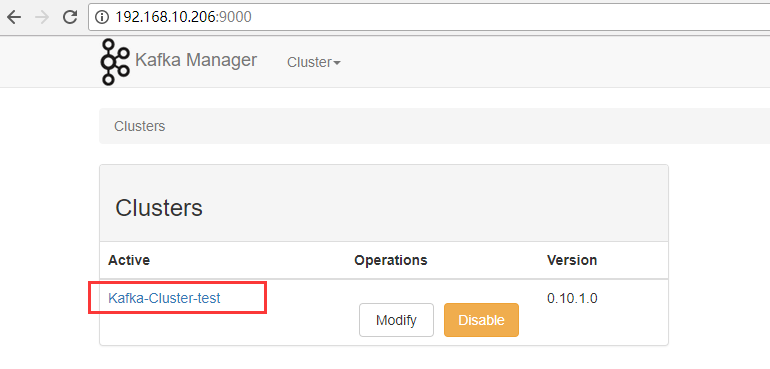The image size is (770, 369).
Task: Open the Kafka Manager home link
Action: click(x=195, y=60)
